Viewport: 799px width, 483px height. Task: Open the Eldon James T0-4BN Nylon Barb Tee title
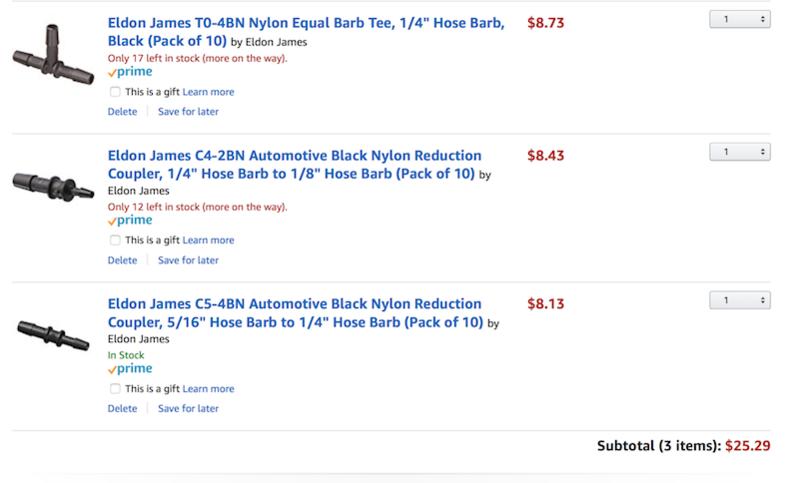click(x=306, y=32)
